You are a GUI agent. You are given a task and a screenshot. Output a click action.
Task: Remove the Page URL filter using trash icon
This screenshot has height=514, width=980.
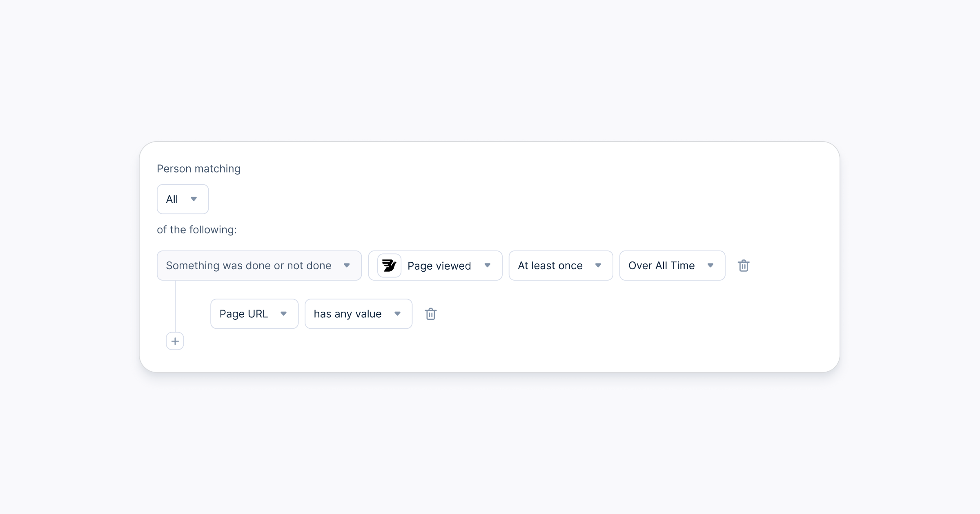coord(430,314)
